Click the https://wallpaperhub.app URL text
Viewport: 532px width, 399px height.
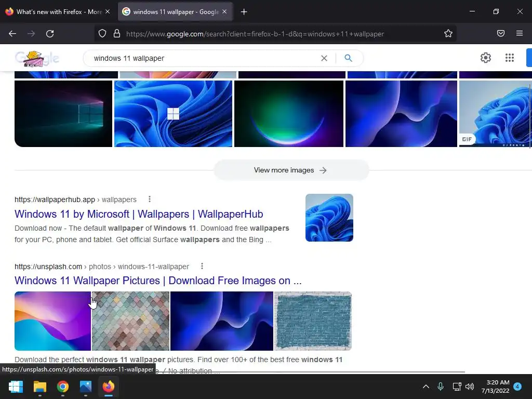(55, 199)
